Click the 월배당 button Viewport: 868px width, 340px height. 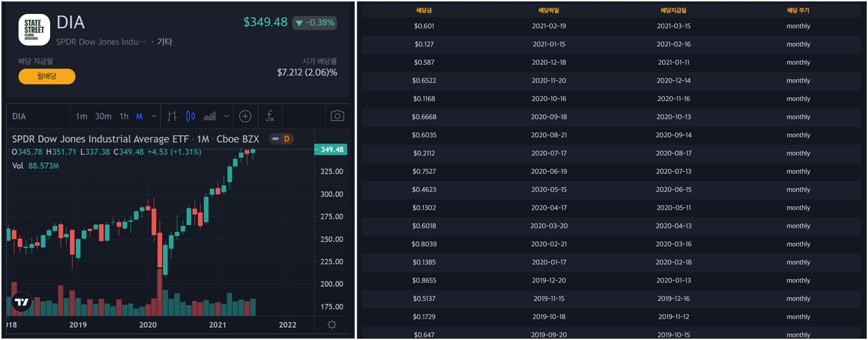47,76
